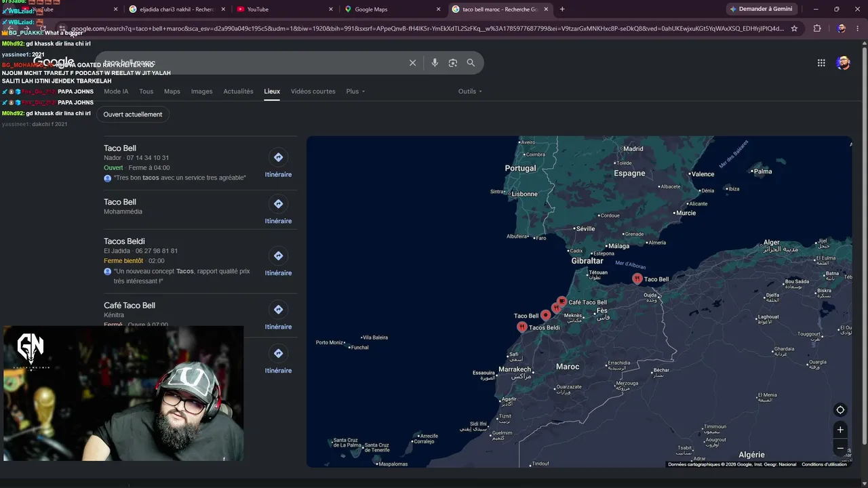Click the El Jadida phone number 06 27 98 81 81
This screenshot has width=868, height=488.
(x=157, y=251)
